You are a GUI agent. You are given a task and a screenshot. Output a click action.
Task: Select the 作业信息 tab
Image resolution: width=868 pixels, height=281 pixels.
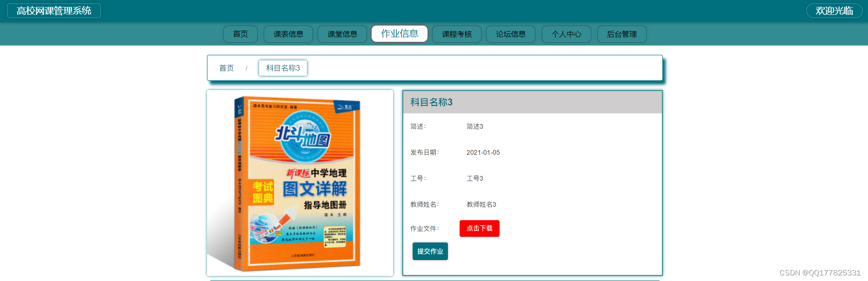400,33
